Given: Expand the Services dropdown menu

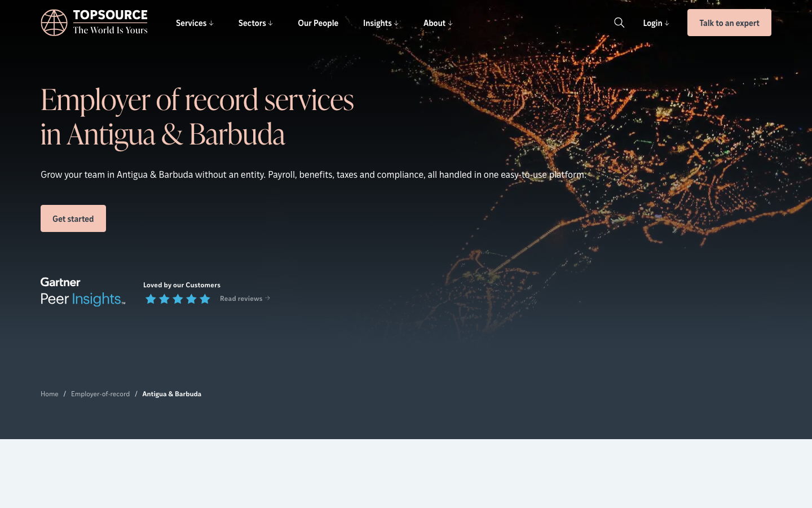Looking at the screenshot, I should click(195, 23).
